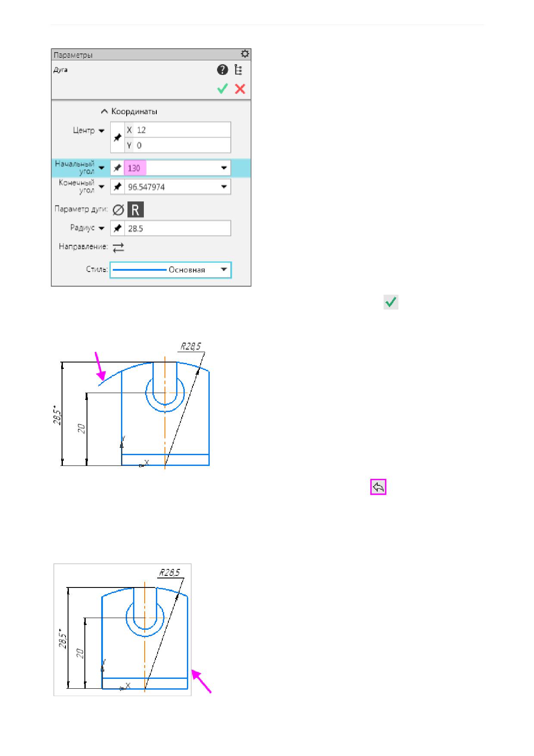Click the undo arrow icon in magenta frame
This screenshot has height=756, width=534.
(x=378, y=487)
